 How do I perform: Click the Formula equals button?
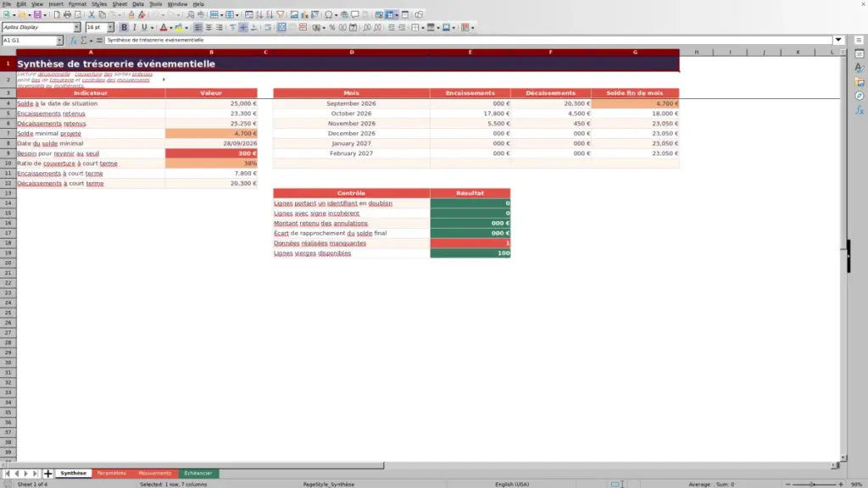tap(99, 40)
